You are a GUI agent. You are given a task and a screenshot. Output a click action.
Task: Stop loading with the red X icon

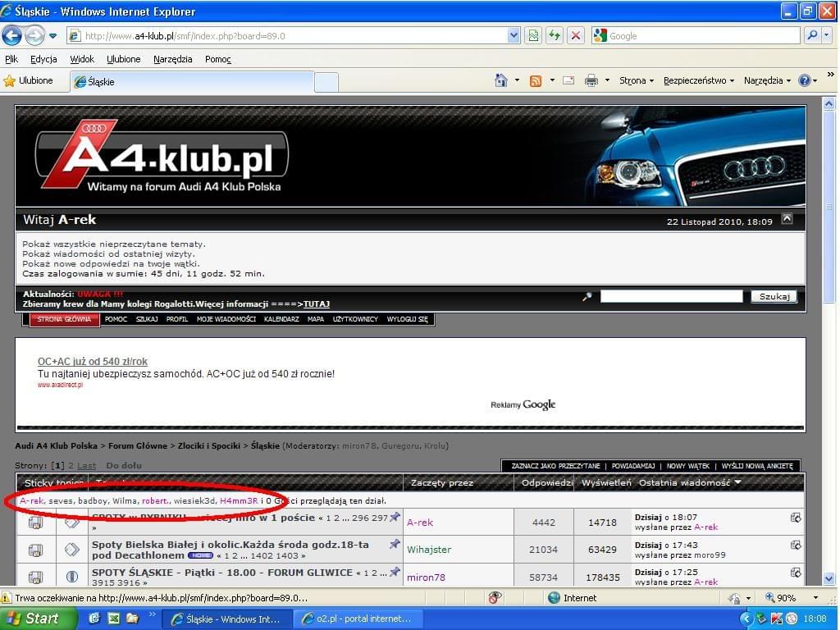point(576,36)
